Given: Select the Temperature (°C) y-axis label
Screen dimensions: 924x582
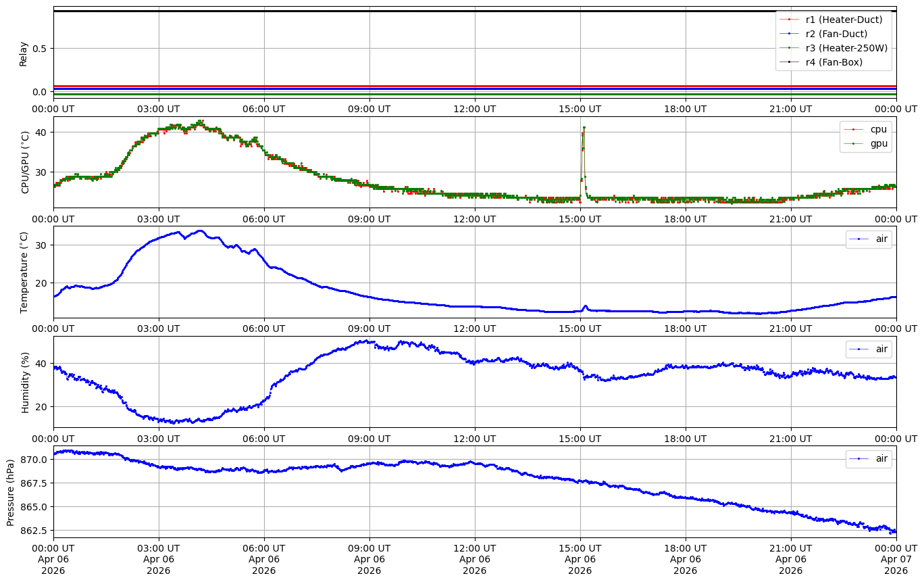Looking at the screenshot, I should [24, 272].
